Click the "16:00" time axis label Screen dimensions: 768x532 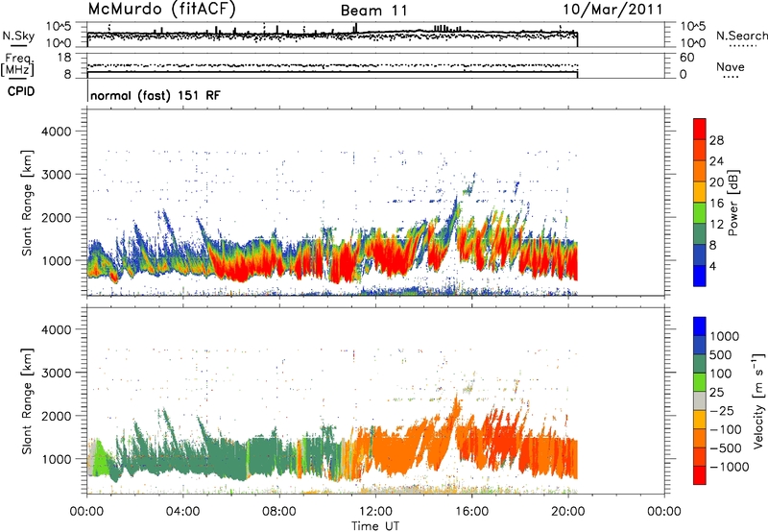(471, 512)
